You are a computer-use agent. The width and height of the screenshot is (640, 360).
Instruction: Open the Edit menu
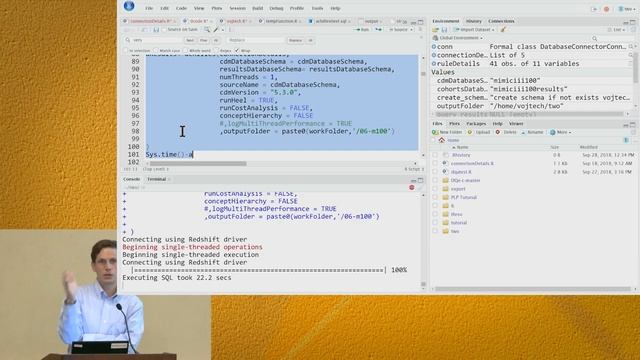(164, 8)
